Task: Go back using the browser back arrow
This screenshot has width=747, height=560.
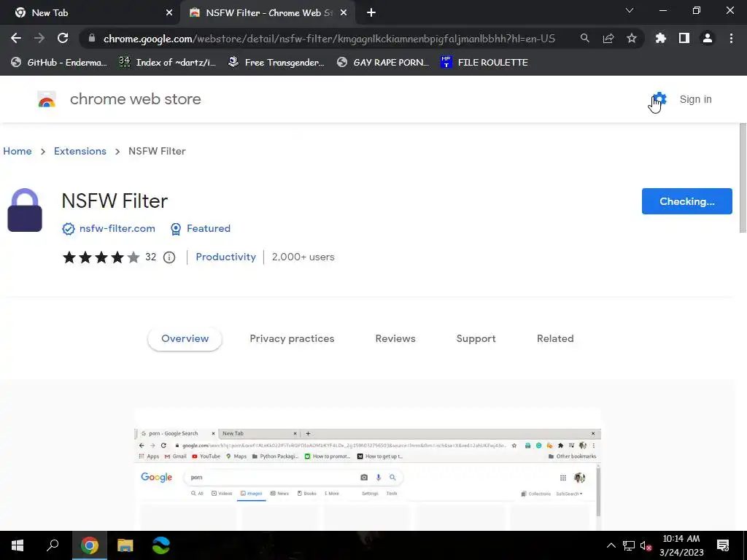Action: coord(16,38)
